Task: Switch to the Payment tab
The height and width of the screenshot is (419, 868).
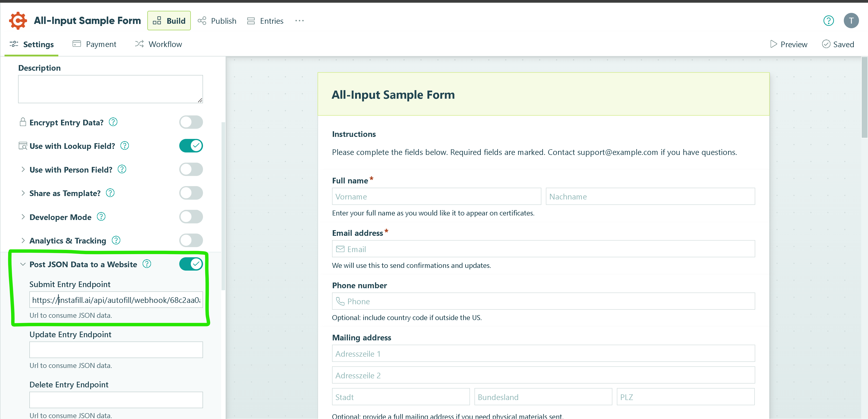Action: (x=94, y=44)
